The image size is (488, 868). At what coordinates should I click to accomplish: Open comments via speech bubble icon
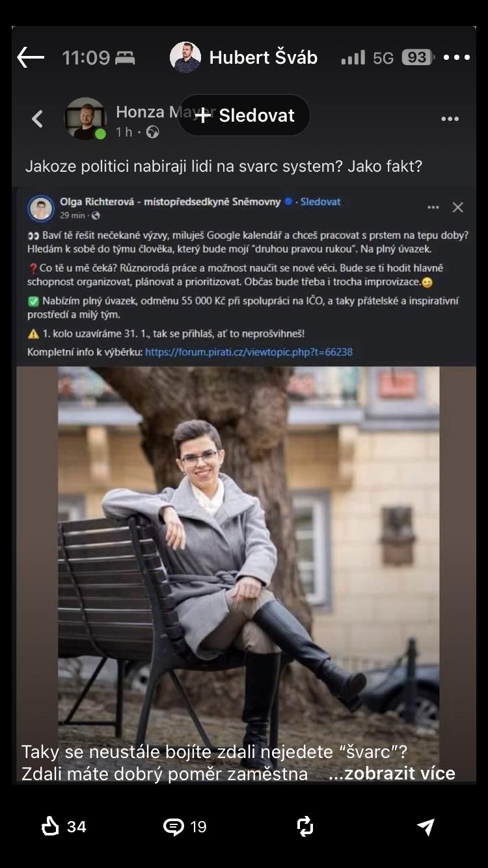173,826
